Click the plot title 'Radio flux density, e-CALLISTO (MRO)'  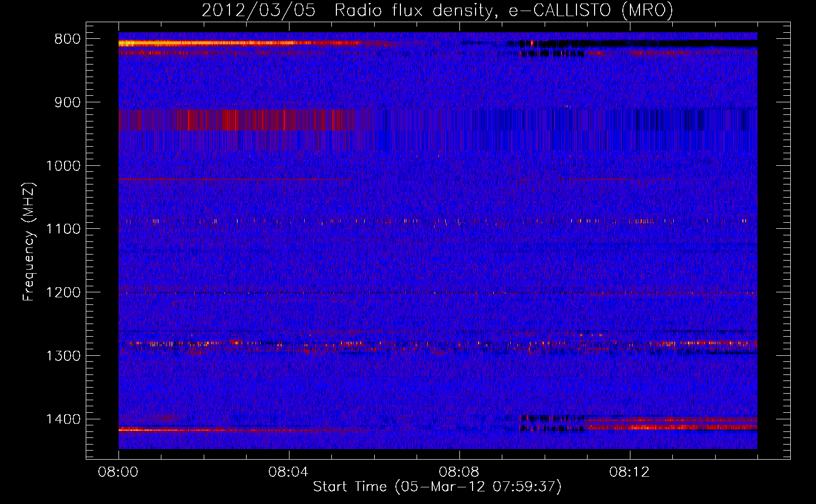[504, 10]
